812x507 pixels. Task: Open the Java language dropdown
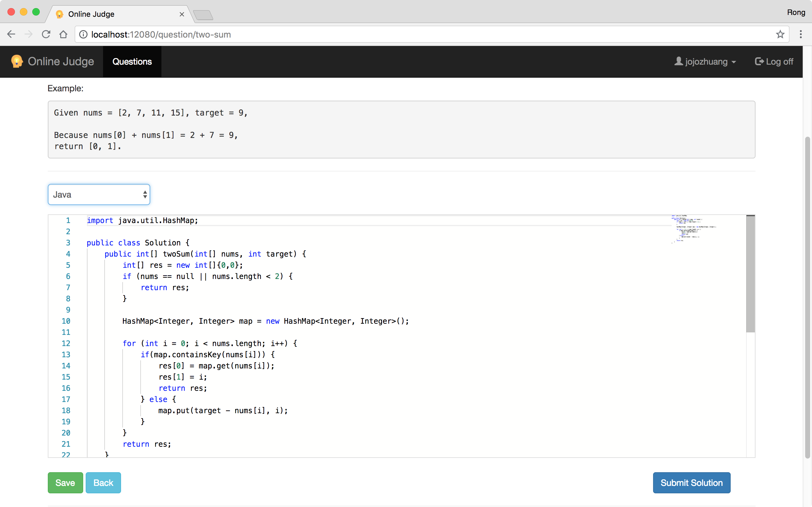click(x=99, y=194)
